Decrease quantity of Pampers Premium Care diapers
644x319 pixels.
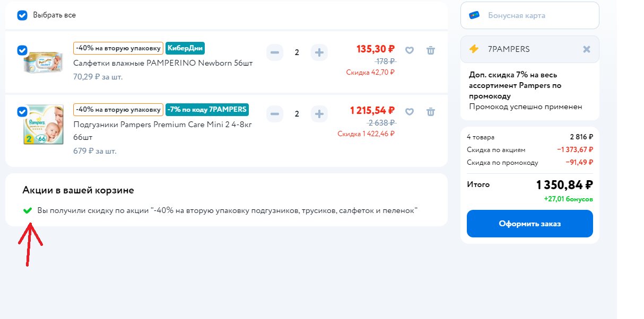pyautogui.click(x=275, y=114)
